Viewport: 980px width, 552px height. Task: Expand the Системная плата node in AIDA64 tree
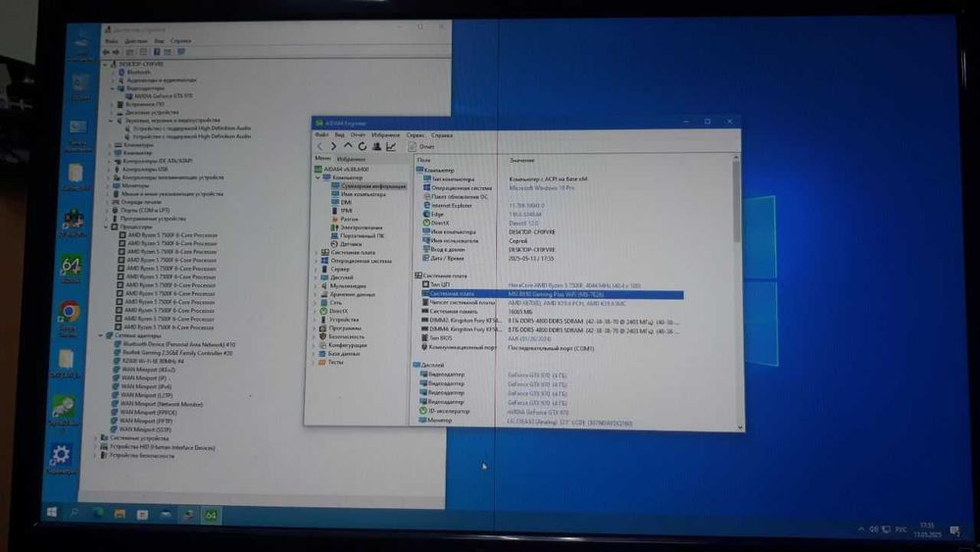(x=316, y=253)
